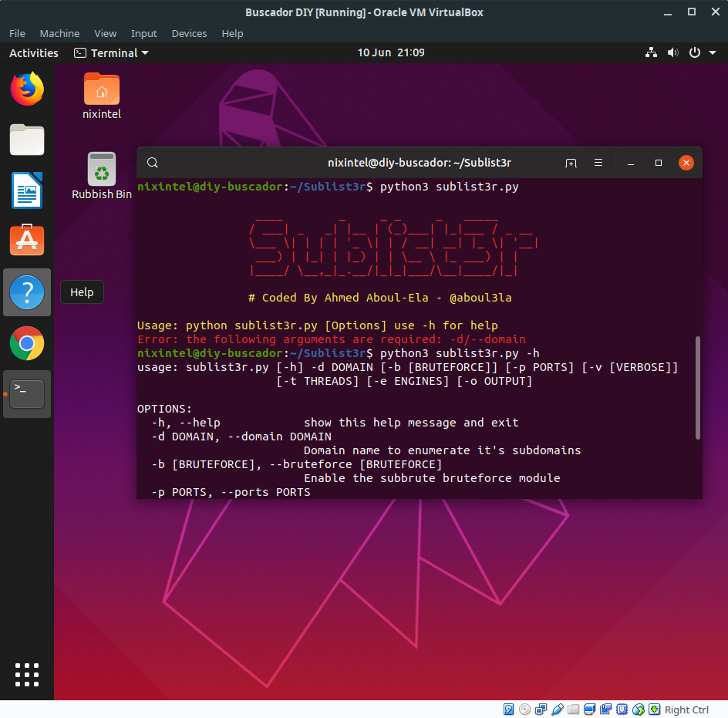Maximize the terminal window

[659, 163]
